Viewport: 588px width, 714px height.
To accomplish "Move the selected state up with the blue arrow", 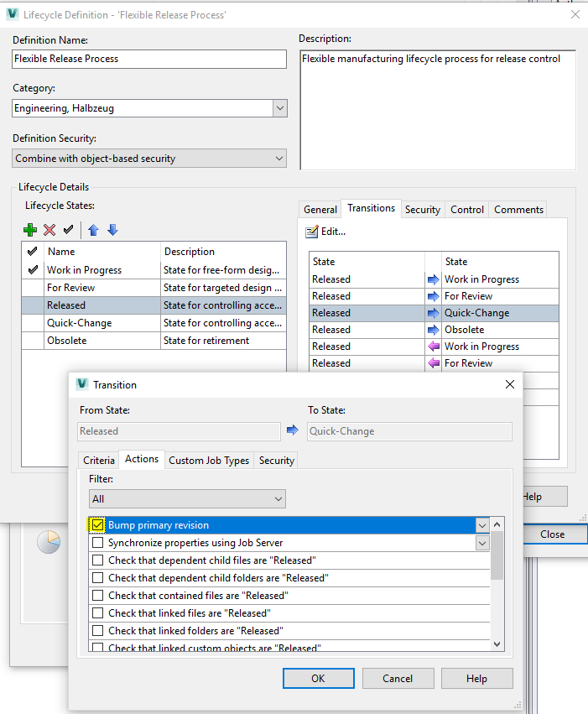I will pyautogui.click(x=94, y=230).
